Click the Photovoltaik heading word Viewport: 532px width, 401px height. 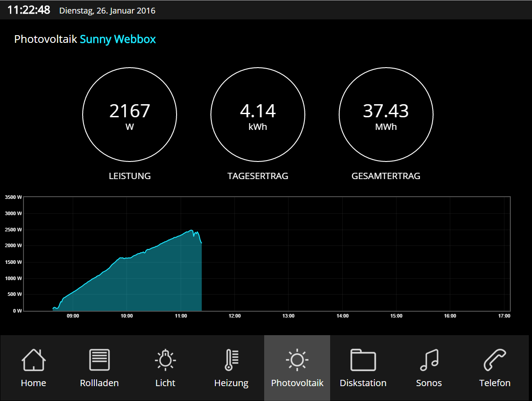(46, 39)
